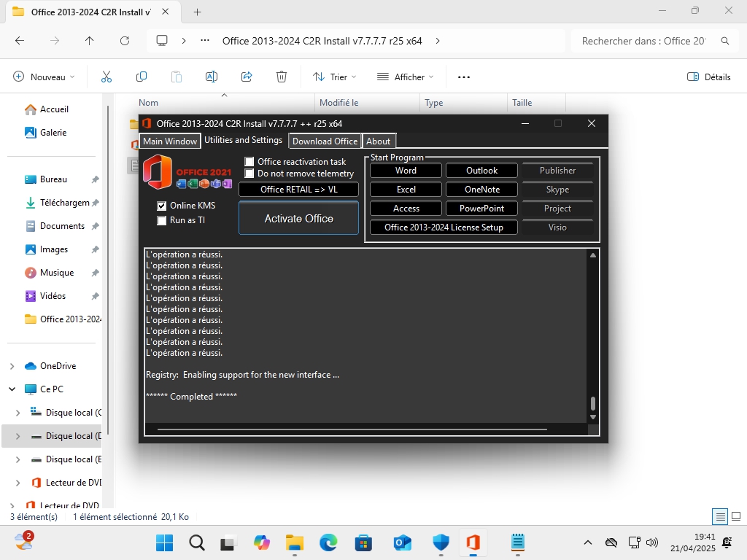Click the Share icon in Explorer toolbar
The width and height of the screenshot is (747, 560).
(247, 77)
